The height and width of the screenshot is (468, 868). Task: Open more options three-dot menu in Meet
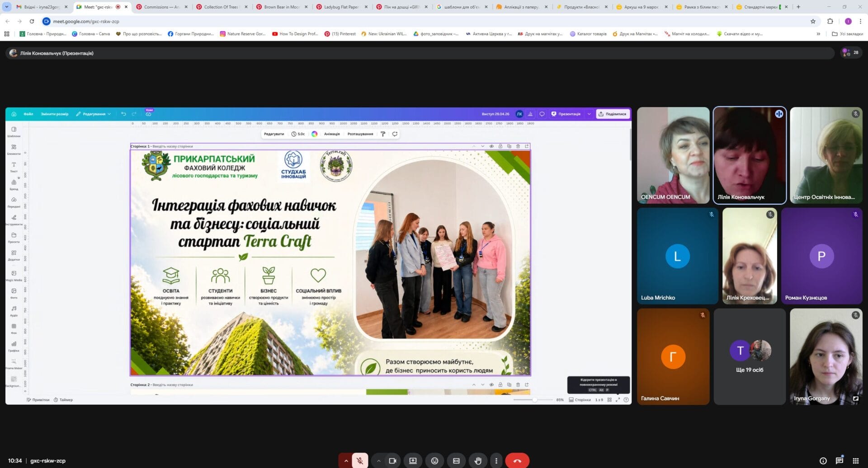(496, 460)
